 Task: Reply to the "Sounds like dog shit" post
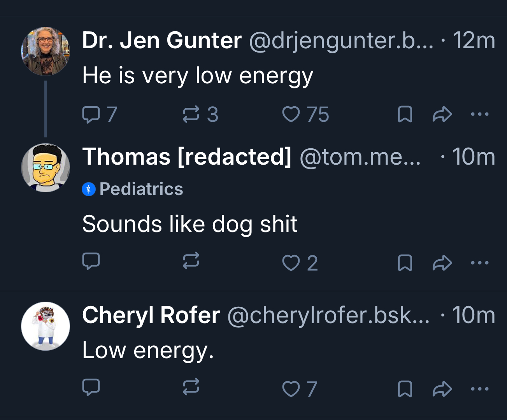coord(91,262)
